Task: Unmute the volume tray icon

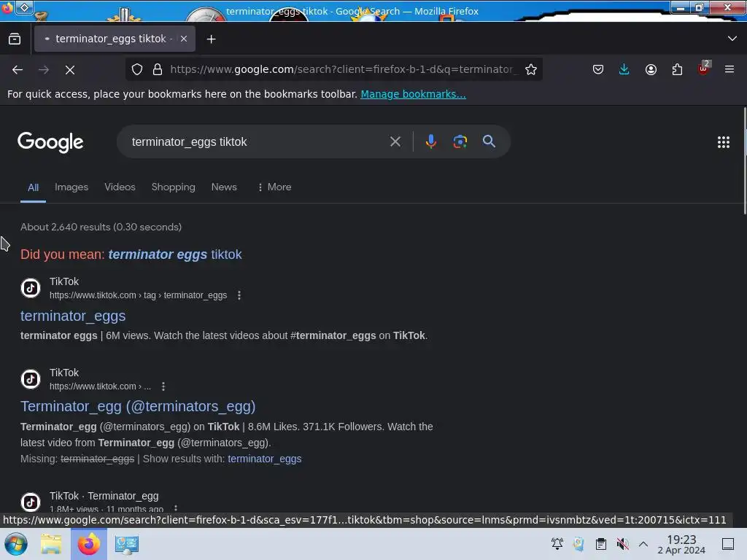Action: click(622, 544)
